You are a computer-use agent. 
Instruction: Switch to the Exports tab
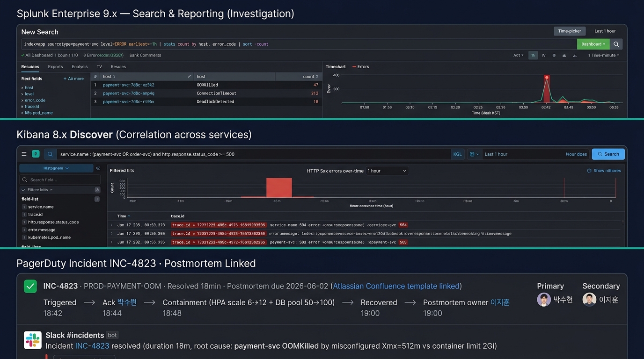coord(55,67)
